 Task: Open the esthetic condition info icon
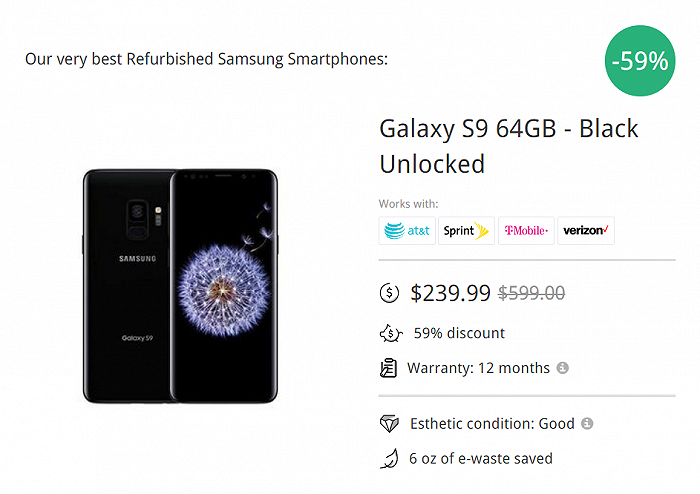[x=587, y=423]
